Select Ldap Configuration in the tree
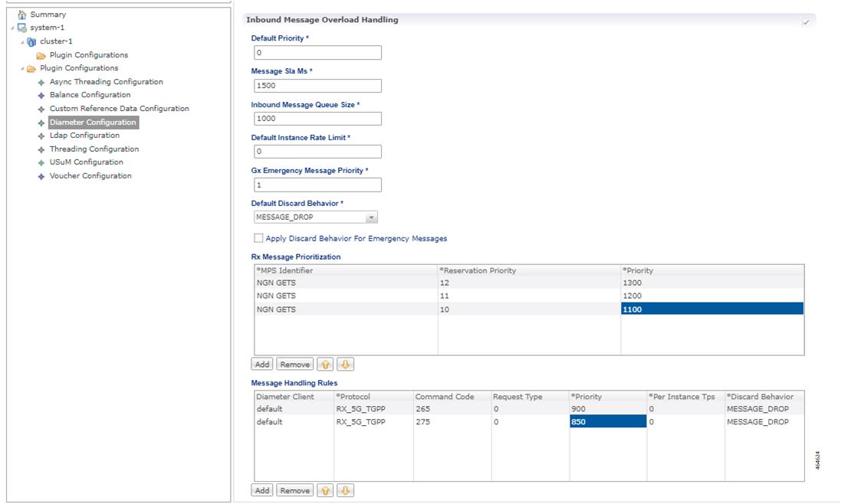Screen dimensions: 841x504 click(x=84, y=136)
